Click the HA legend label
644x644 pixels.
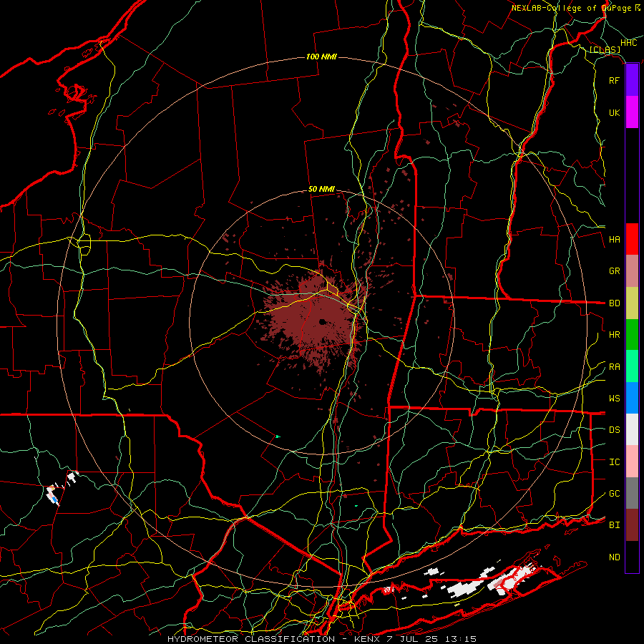coord(614,240)
